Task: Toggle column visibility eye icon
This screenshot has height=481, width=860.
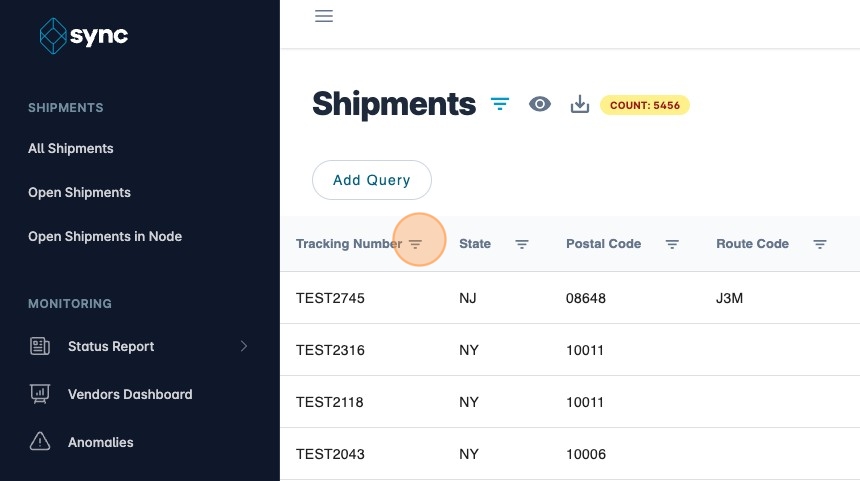Action: (540, 104)
